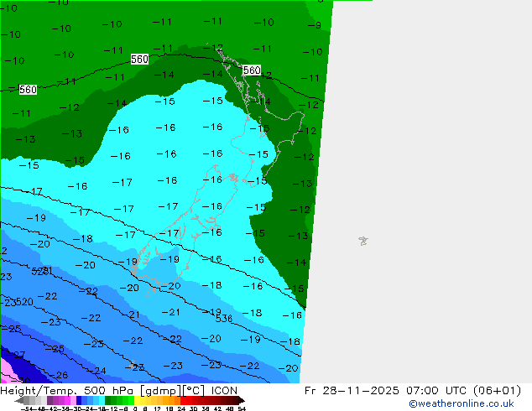The image size is (532, 411).
Task: Click the -26 temperature value
Action: click(x=58, y=375)
